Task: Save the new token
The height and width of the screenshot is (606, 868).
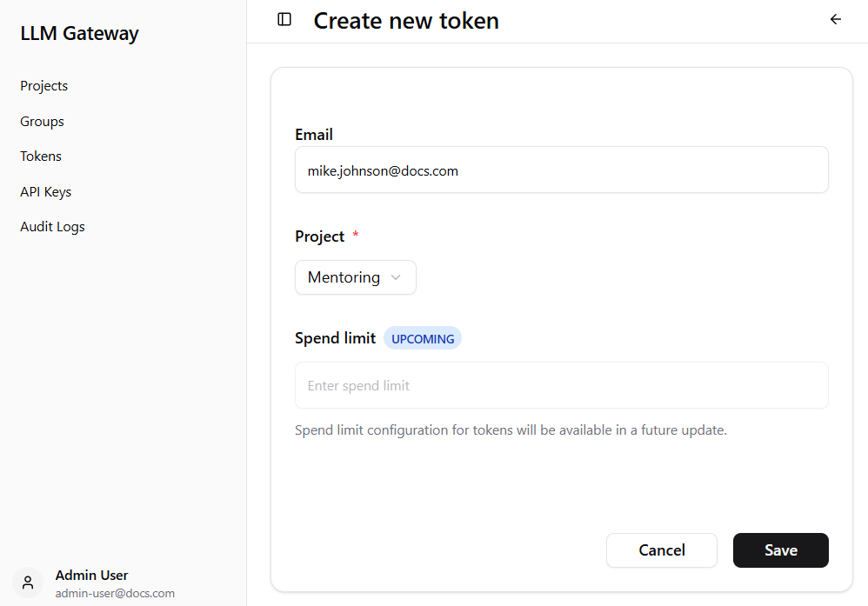Action: (780, 550)
